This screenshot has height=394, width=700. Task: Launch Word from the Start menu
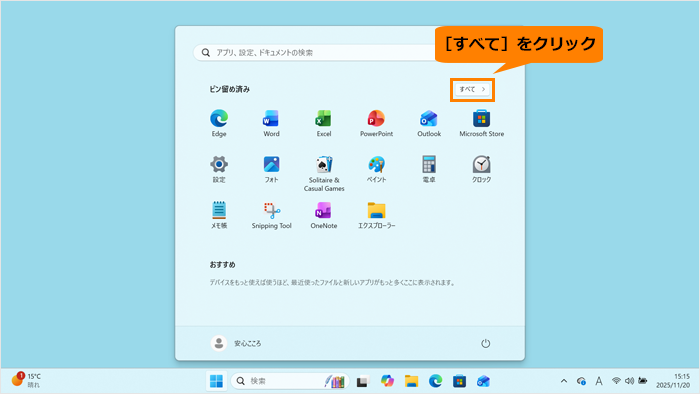tap(271, 123)
